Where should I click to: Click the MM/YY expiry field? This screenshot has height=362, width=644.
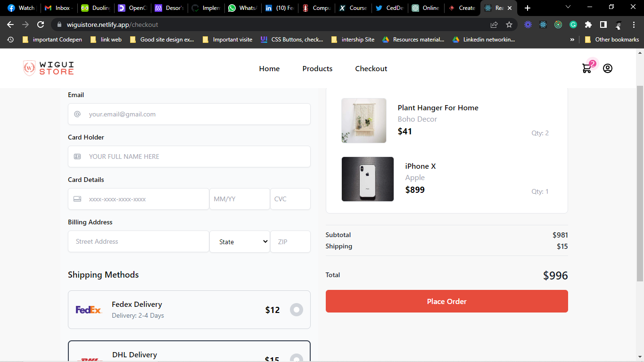pos(239,199)
